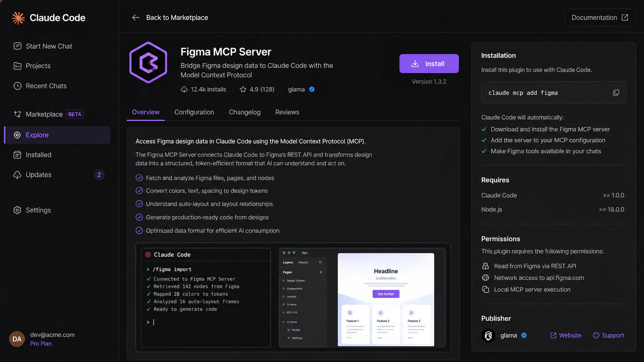Click the 4.9 (128) rating text
644x362 pixels.
coord(262,89)
